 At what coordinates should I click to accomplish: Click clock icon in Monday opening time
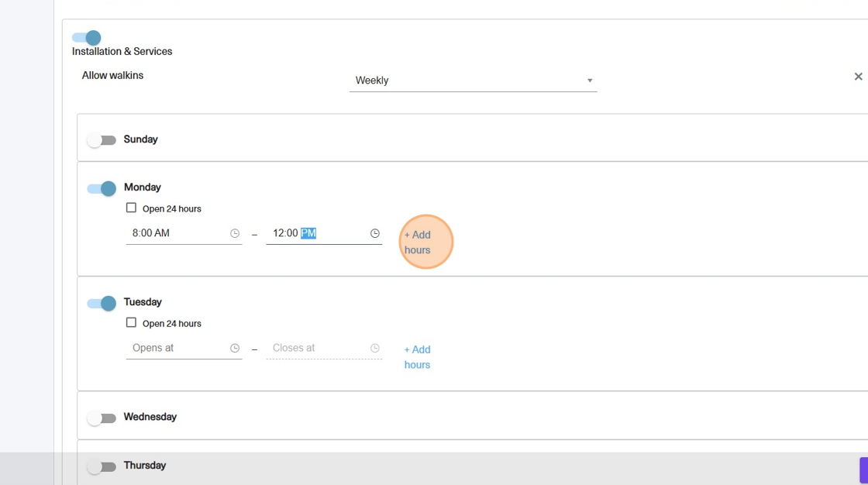coord(235,233)
